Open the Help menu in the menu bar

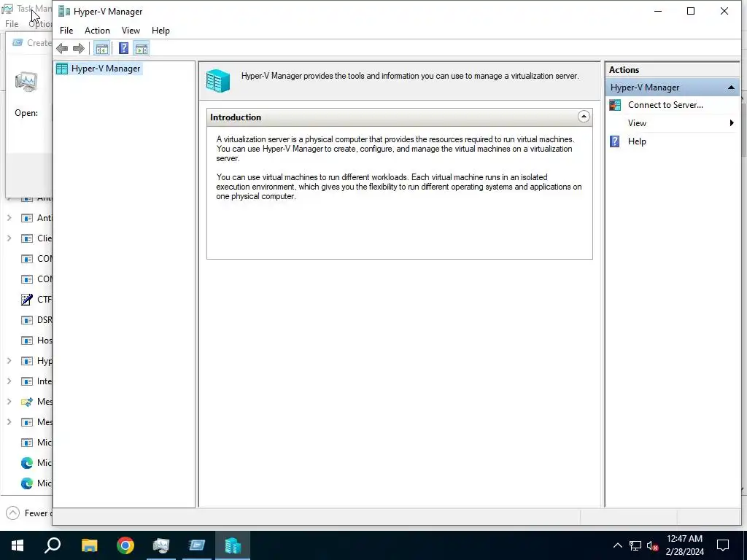160,31
